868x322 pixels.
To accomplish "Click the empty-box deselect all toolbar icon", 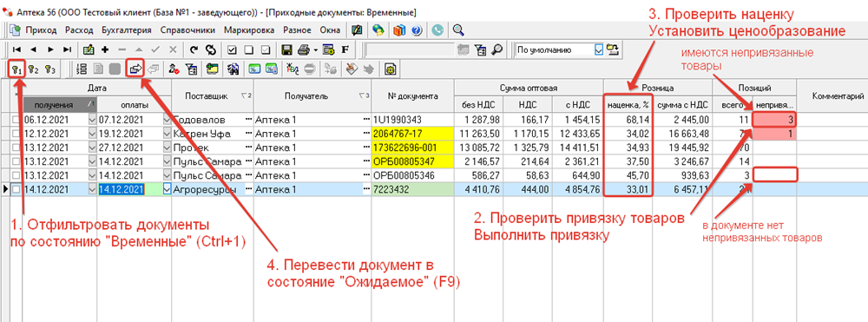I will (x=248, y=49).
